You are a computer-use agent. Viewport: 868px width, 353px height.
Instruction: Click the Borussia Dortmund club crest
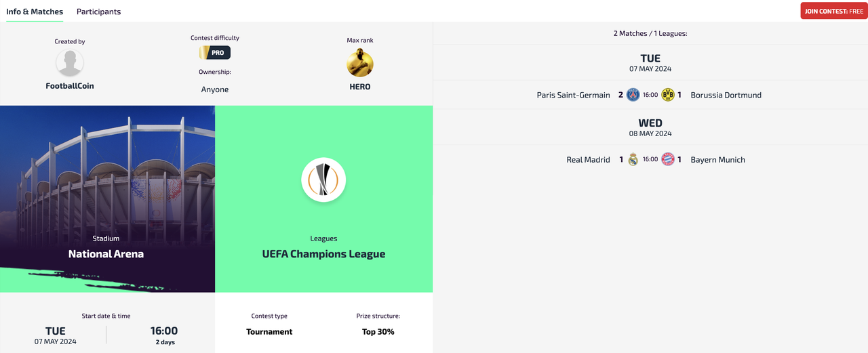(x=668, y=95)
